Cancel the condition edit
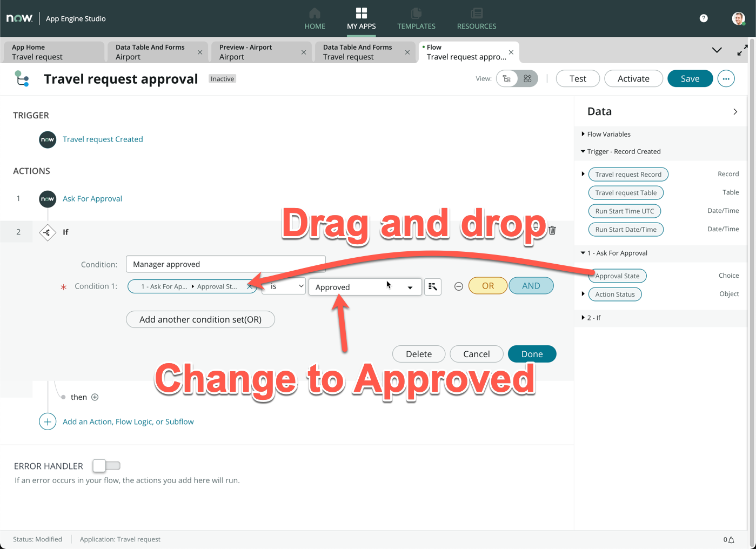 pos(477,354)
